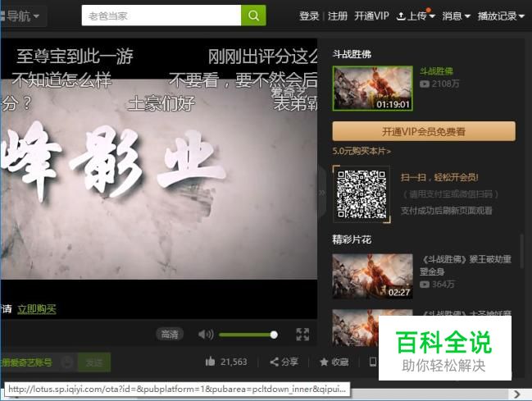Expand the 消息 messages dropdown
The image size is (532, 401).
(456, 16)
